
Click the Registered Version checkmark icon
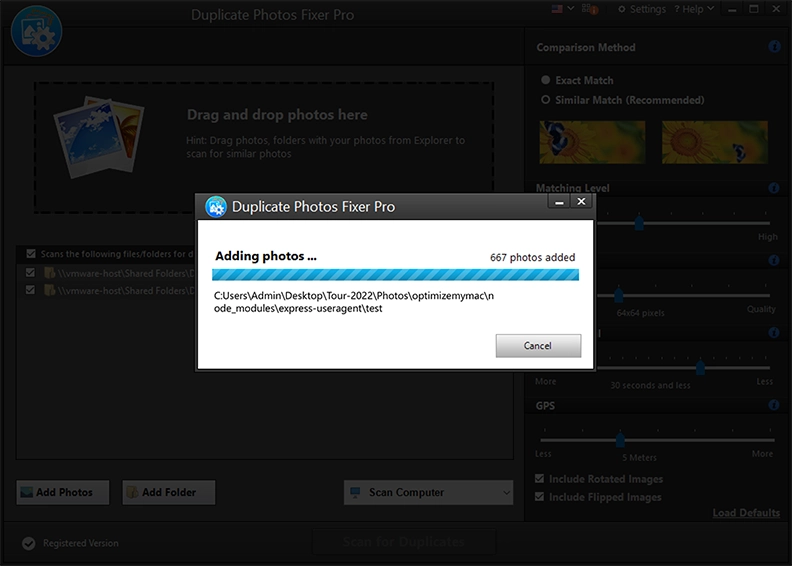point(29,543)
